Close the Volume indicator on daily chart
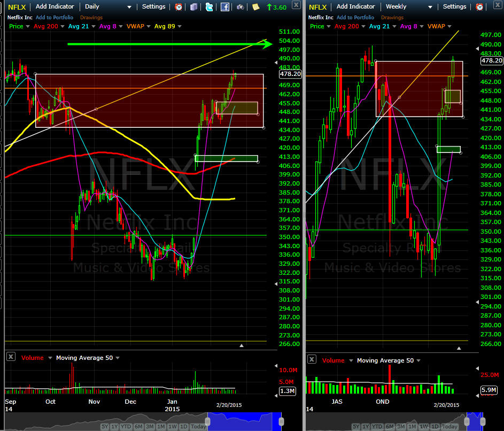 [11, 356]
